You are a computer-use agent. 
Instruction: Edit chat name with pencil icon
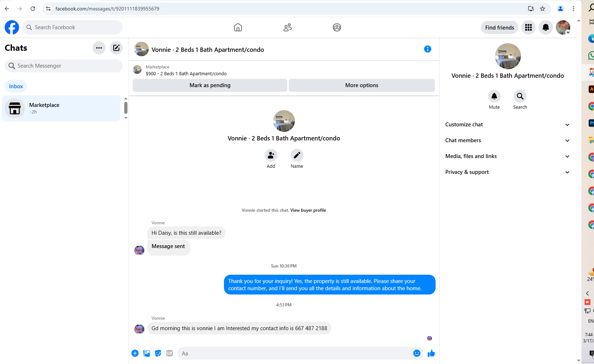click(297, 155)
